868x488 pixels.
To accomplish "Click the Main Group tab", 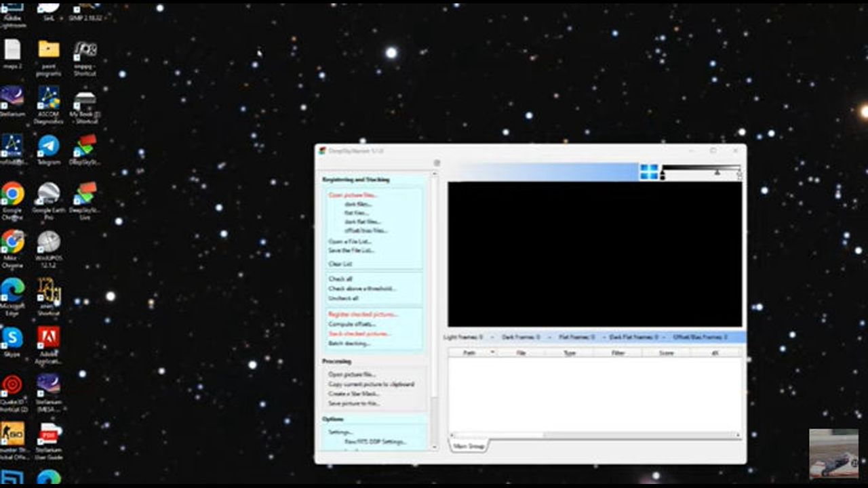I will point(469,446).
